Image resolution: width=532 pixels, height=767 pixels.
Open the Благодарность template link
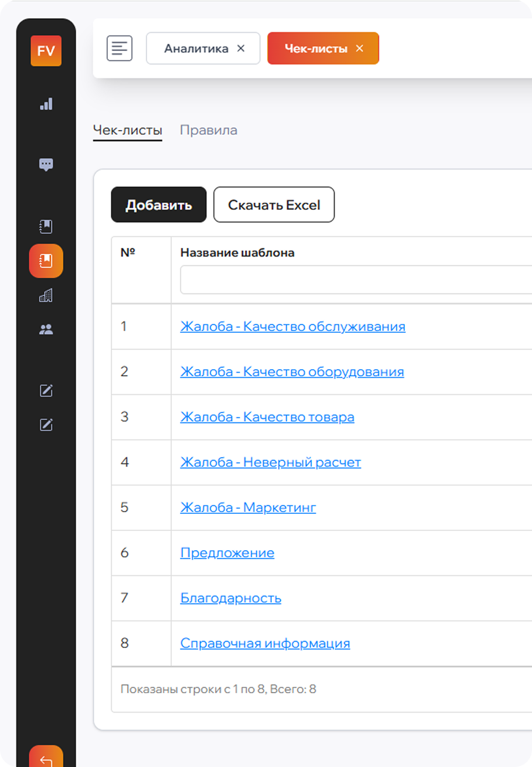coord(230,598)
